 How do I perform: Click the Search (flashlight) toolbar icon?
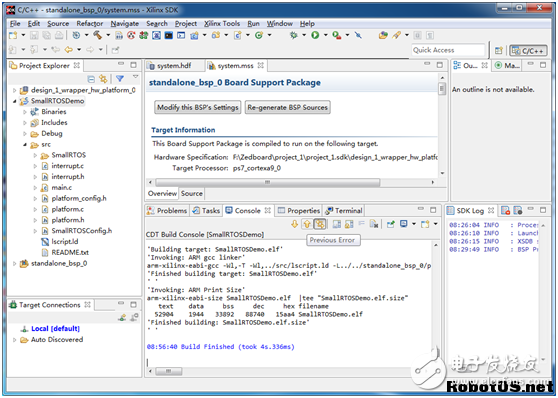[x=397, y=35]
